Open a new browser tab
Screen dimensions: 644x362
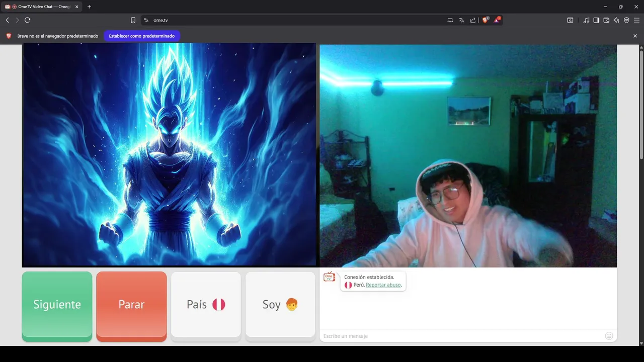coord(89,7)
